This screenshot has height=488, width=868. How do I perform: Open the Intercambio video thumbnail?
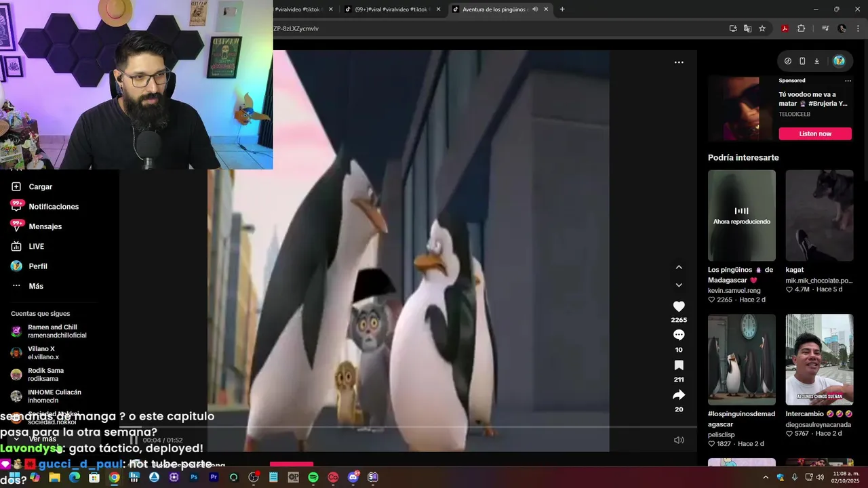tap(819, 359)
